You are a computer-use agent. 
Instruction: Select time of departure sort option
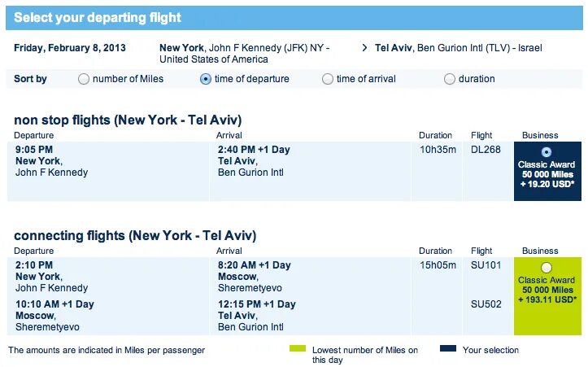click(x=206, y=79)
